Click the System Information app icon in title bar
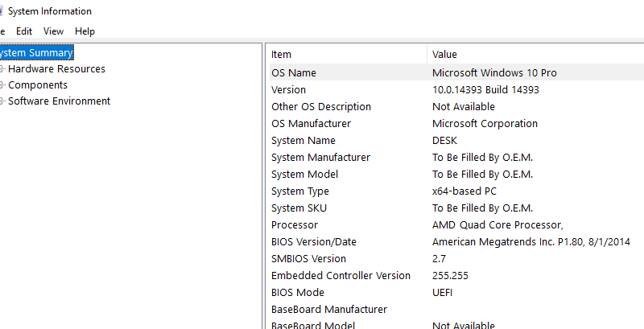This screenshot has height=329, width=644. [1, 11]
